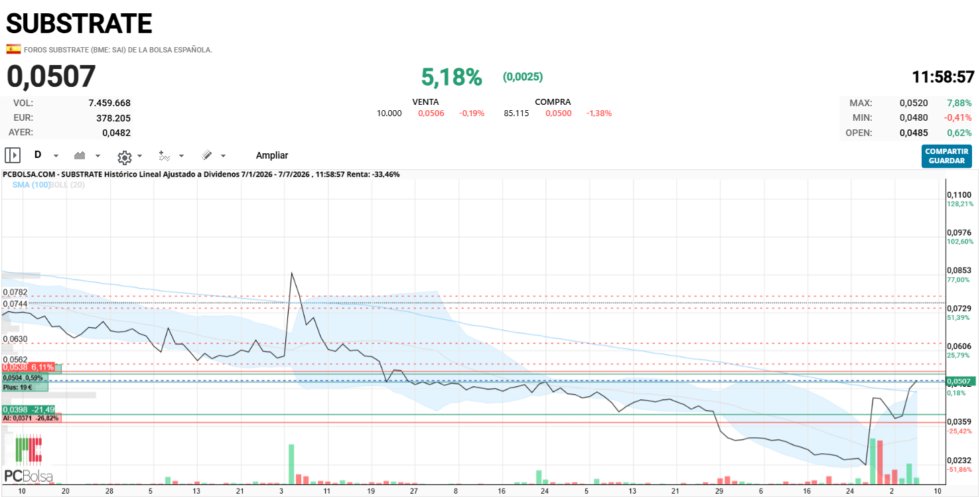The width and height of the screenshot is (980, 497).
Task: Click the 0,0976 axis price label
Action: [959, 232]
